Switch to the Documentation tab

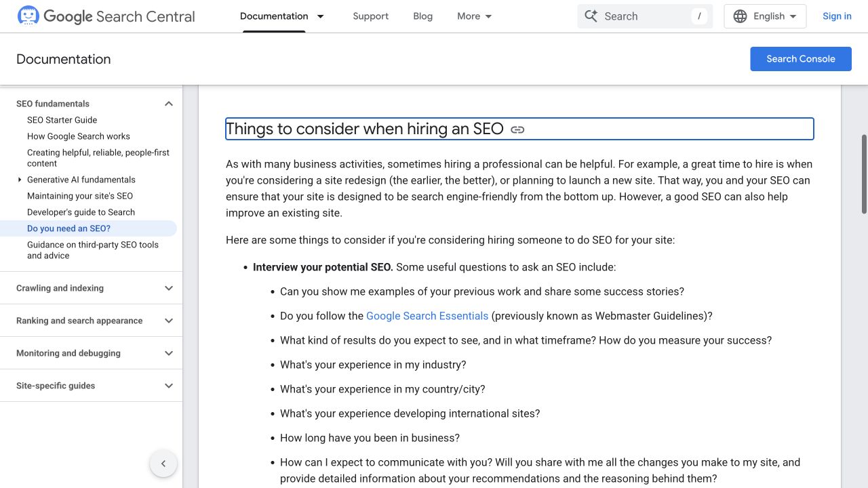click(274, 16)
